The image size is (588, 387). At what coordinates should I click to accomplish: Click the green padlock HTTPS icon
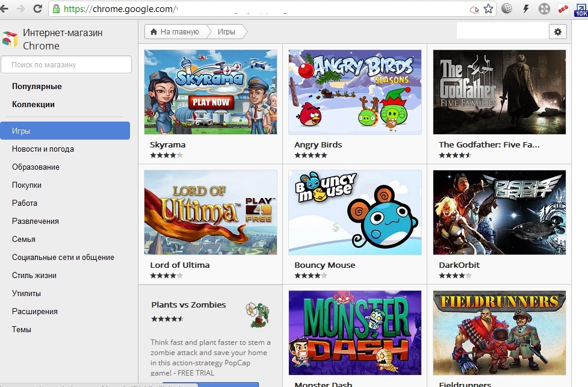tap(56, 9)
